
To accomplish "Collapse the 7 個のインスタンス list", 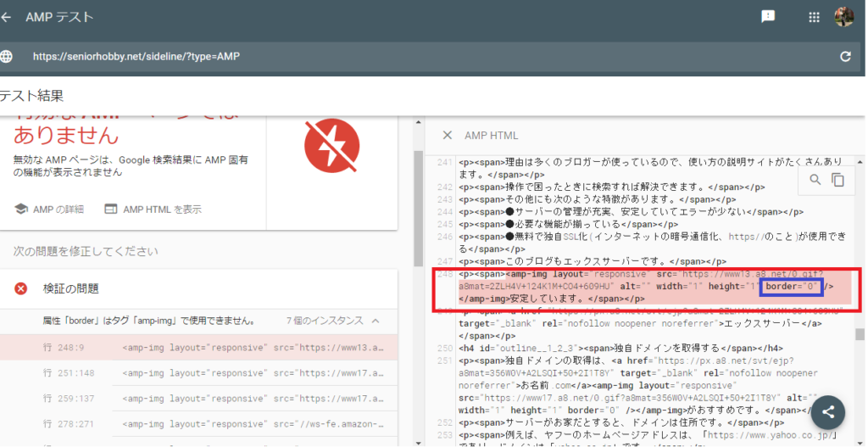I will (x=376, y=321).
